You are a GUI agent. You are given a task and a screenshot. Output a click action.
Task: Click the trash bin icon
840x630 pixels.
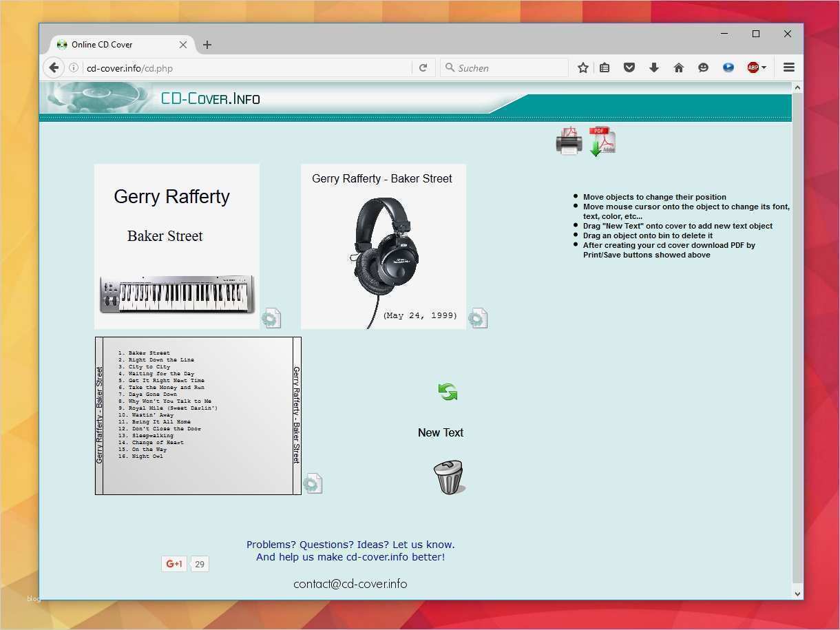pyautogui.click(x=449, y=477)
